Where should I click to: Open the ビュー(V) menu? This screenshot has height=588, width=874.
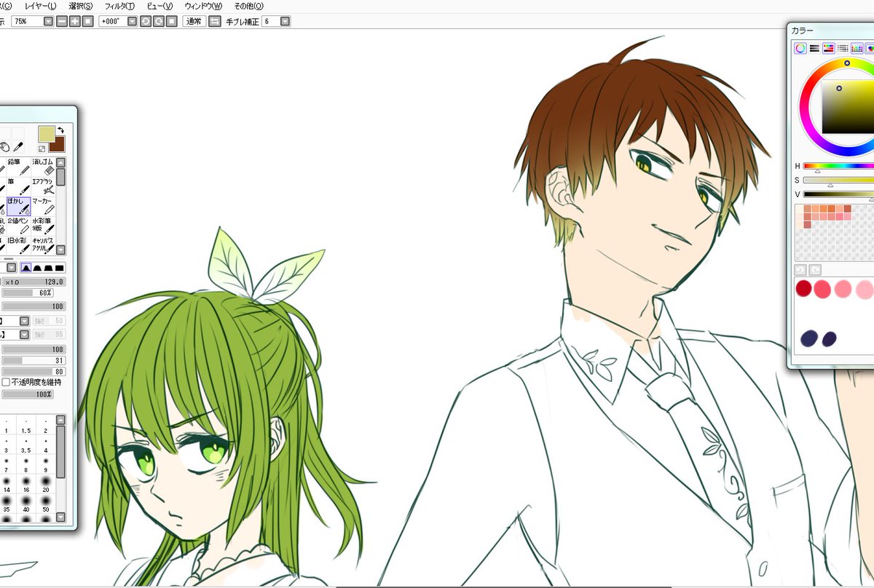(160, 6)
